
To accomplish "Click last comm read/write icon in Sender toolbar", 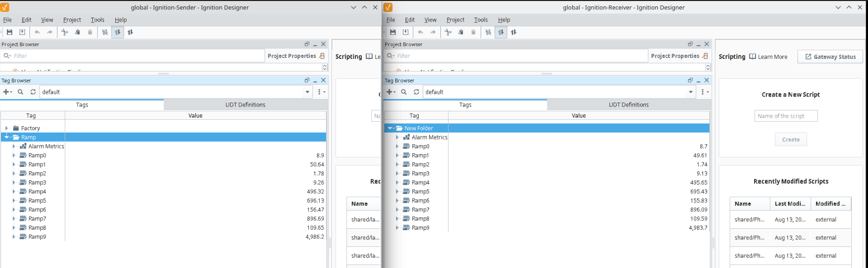I will [x=130, y=32].
